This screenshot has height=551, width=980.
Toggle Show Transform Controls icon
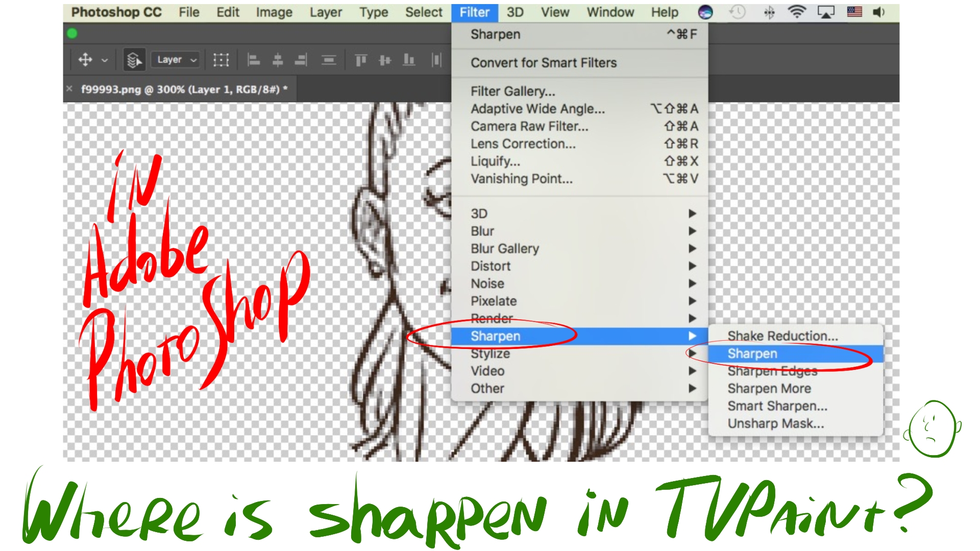coord(220,60)
